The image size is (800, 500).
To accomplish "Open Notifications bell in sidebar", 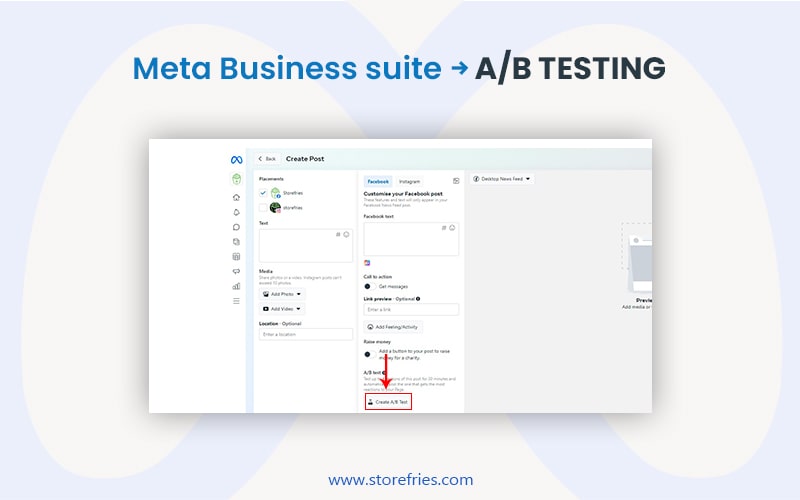I will tap(236, 212).
